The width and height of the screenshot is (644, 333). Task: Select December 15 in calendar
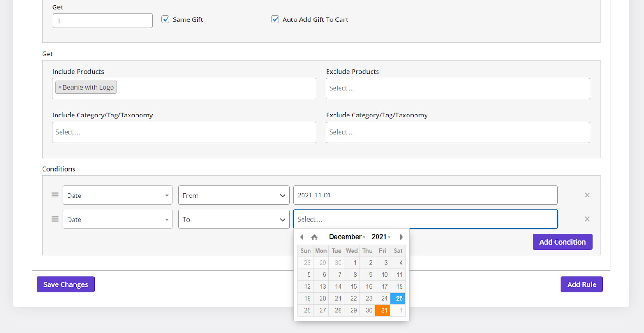352,286
